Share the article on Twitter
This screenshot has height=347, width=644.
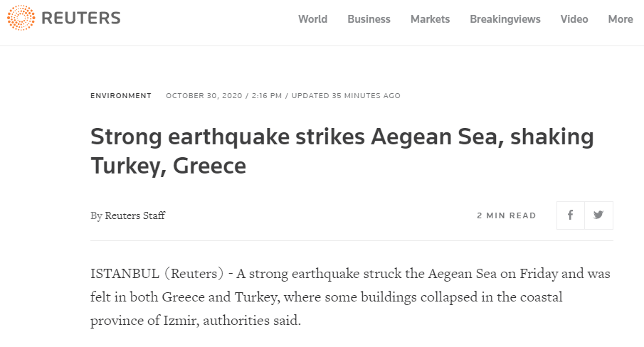pyautogui.click(x=598, y=215)
